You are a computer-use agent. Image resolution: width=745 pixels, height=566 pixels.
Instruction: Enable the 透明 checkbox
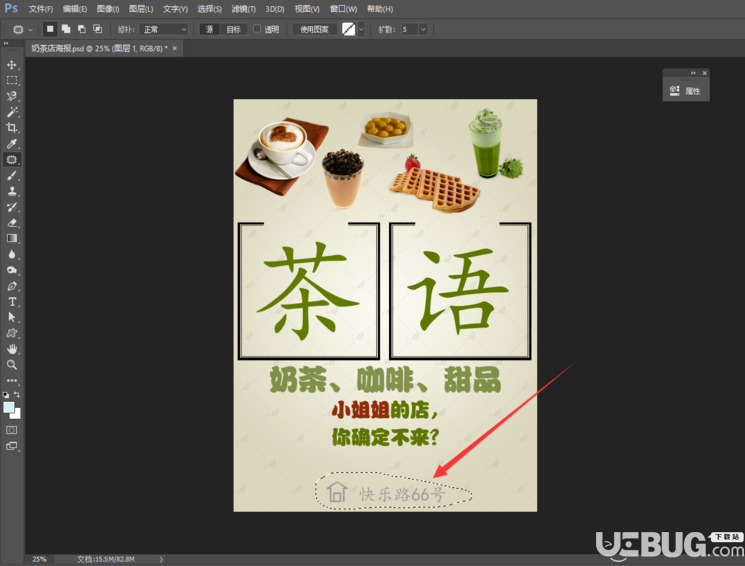(x=257, y=29)
